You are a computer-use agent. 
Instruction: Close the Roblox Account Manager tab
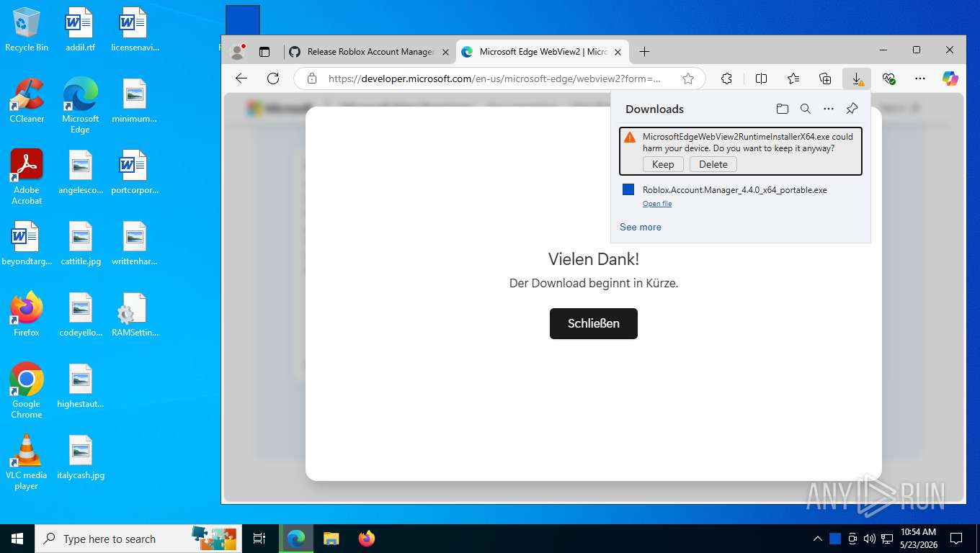tap(445, 52)
